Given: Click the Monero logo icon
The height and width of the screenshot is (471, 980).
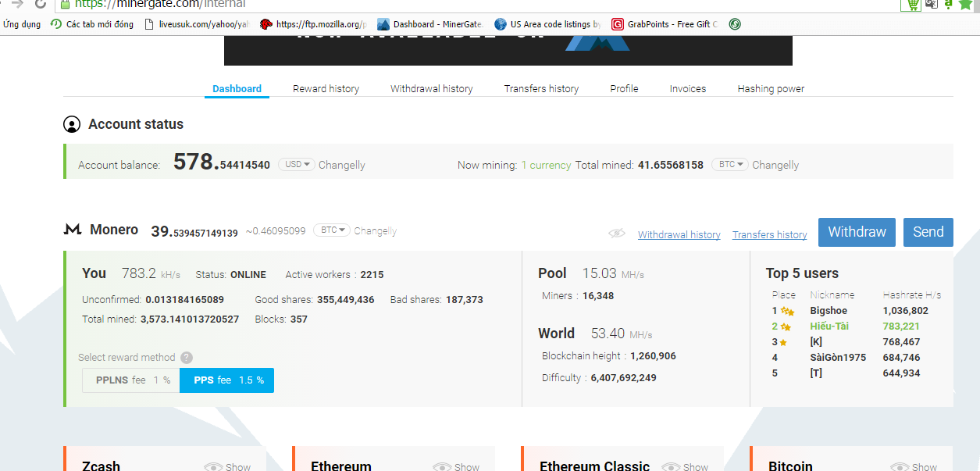Looking at the screenshot, I should 73,230.
